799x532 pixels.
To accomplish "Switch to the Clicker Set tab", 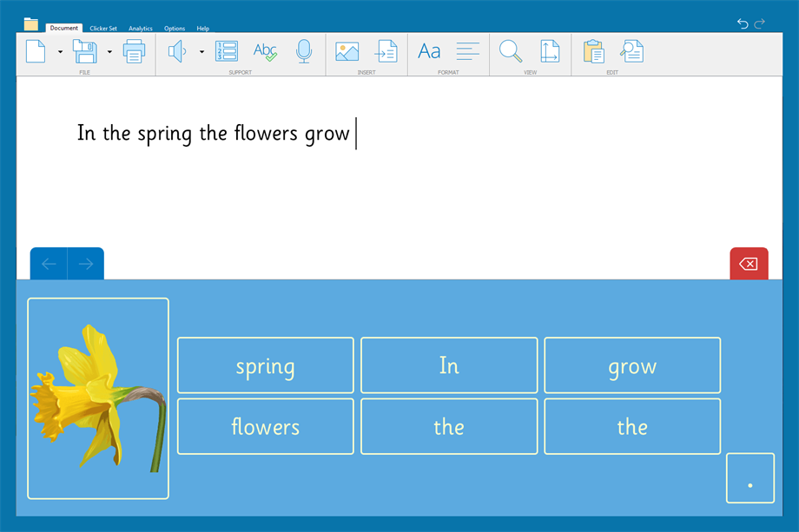I will pyautogui.click(x=103, y=29).
